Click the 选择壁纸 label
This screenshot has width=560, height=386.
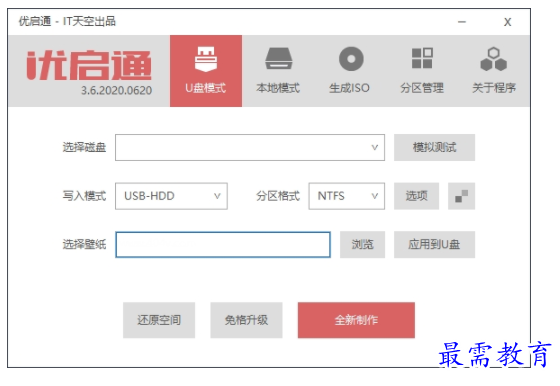click(x=84, y=245)
